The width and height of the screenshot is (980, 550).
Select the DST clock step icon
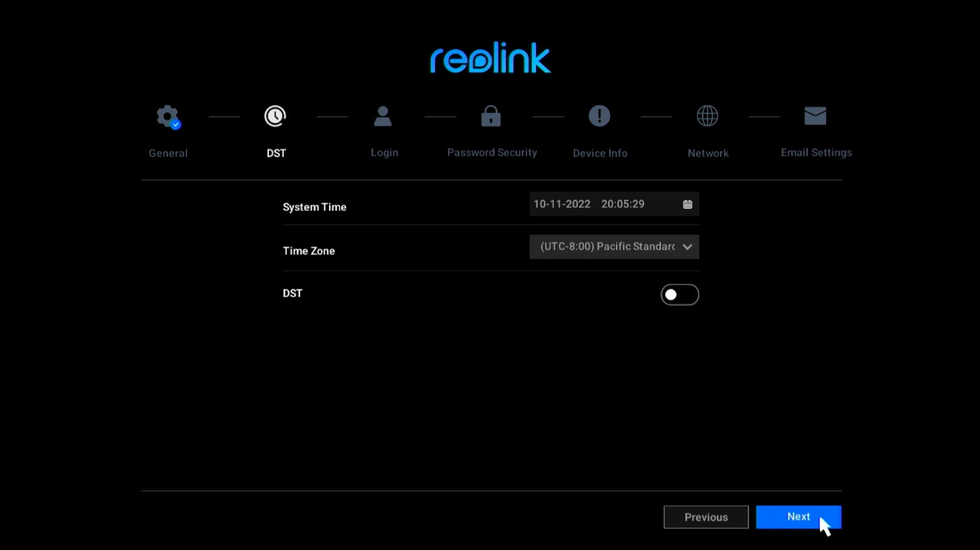[x=275, y=116]
